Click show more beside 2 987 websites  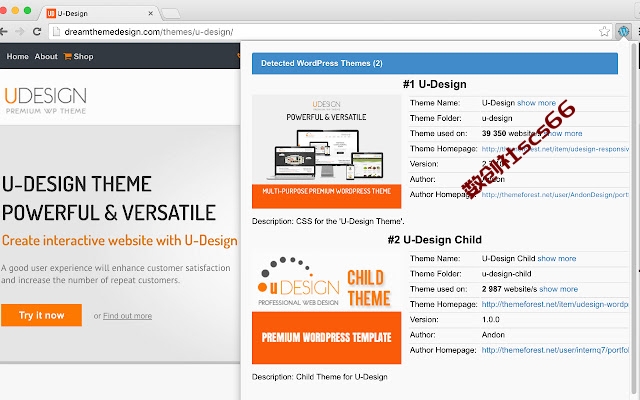[x=558, y=289]
